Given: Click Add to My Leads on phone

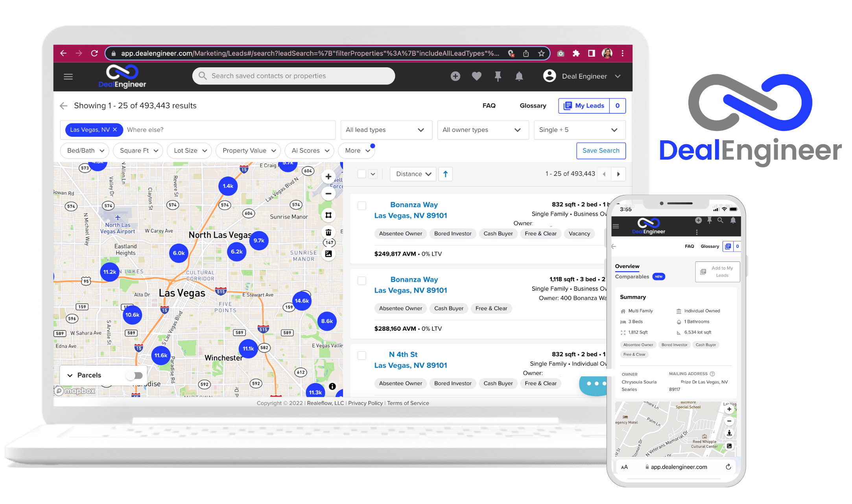Looking at the screenshot, I should 717,272.
